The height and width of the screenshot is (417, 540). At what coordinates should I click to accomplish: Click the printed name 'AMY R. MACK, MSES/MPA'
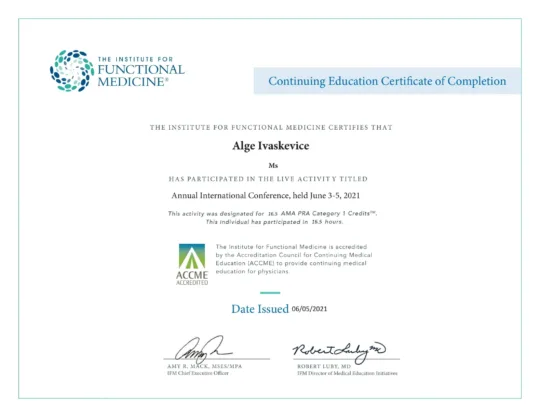(x=205, y=366)
